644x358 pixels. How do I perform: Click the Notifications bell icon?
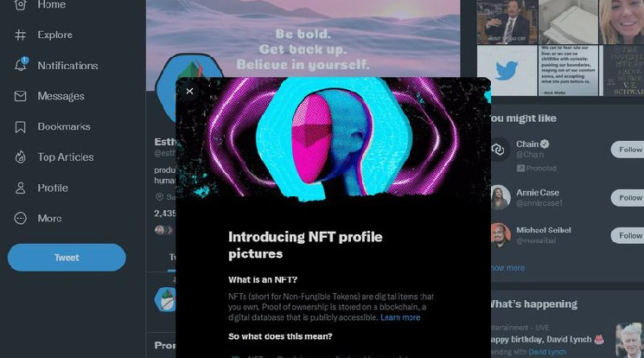(21, 65)
